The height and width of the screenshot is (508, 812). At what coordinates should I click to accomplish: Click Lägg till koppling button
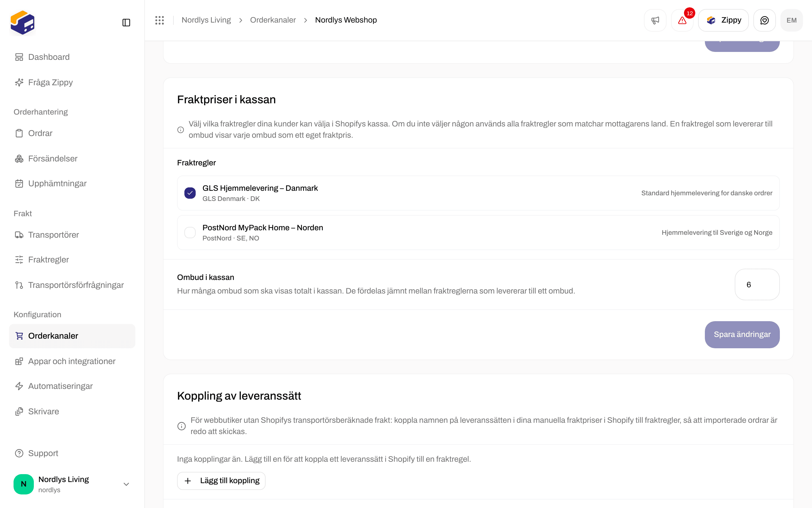tap(221, 481)
